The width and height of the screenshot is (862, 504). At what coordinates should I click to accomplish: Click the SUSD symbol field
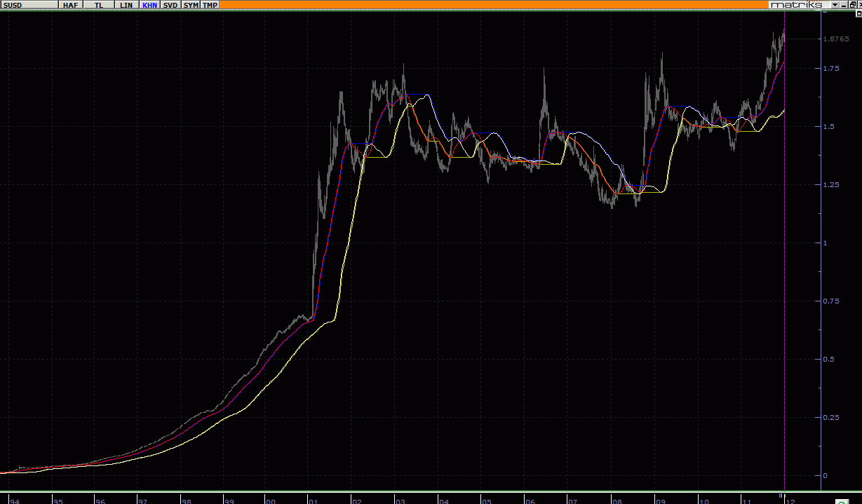click(28, 5)
